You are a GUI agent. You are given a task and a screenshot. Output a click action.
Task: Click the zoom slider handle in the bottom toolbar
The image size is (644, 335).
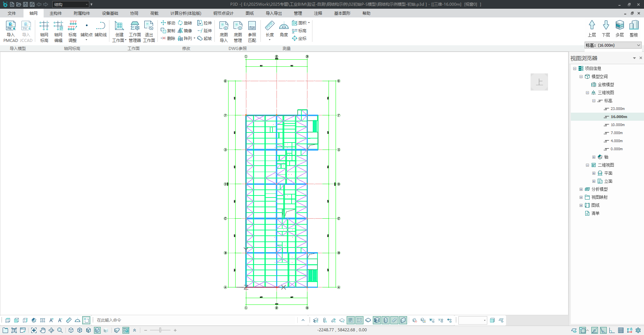[x=160, y=330]
